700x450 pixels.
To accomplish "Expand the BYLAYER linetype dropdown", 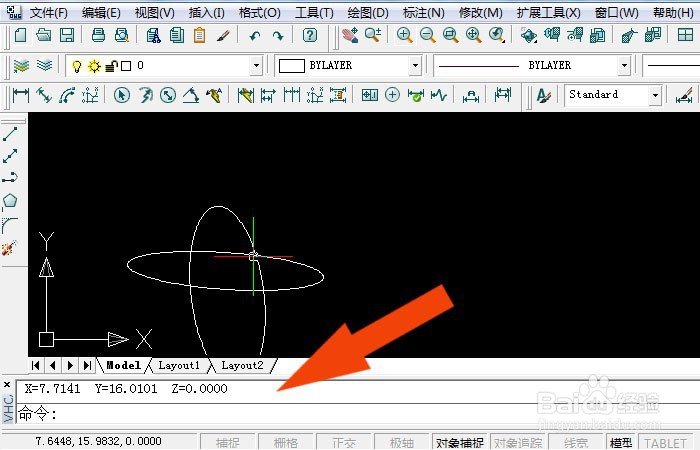I will click(624, 66).
